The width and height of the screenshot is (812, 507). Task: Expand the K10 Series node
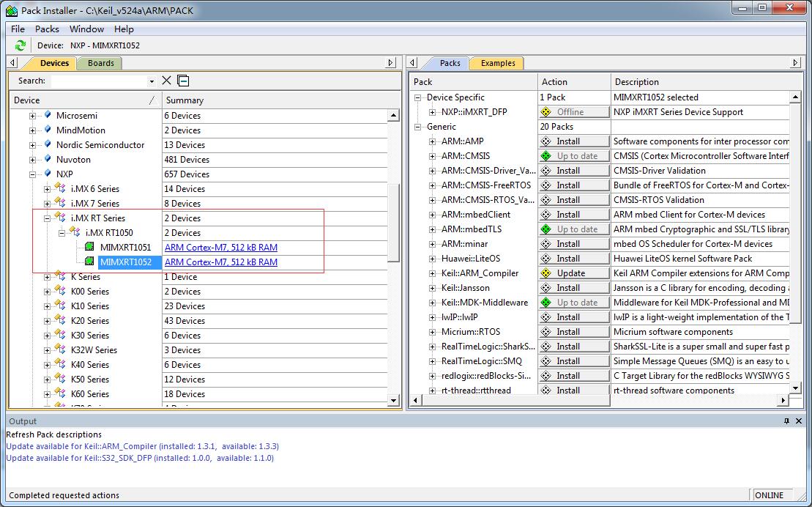[47, 306]
